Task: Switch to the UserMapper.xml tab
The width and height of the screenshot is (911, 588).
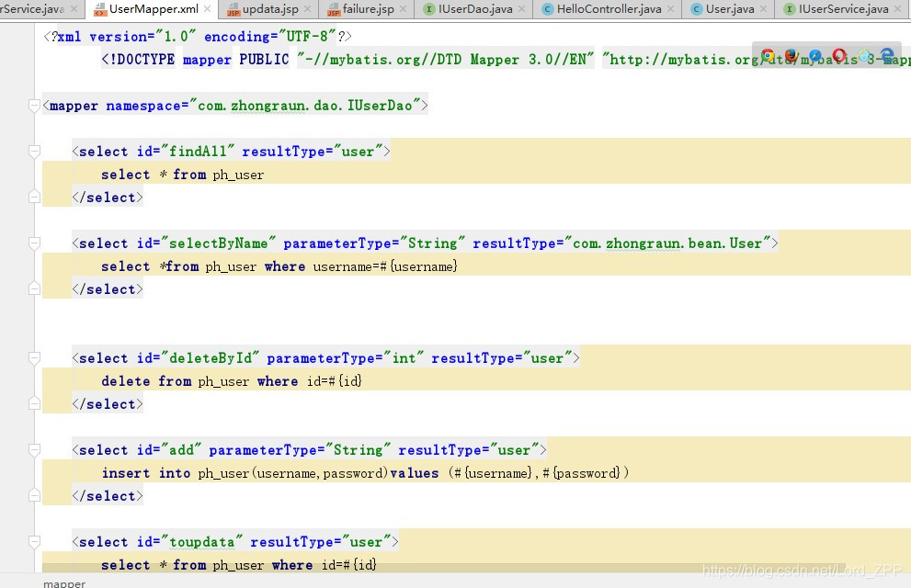Action: tap(154, 8)
